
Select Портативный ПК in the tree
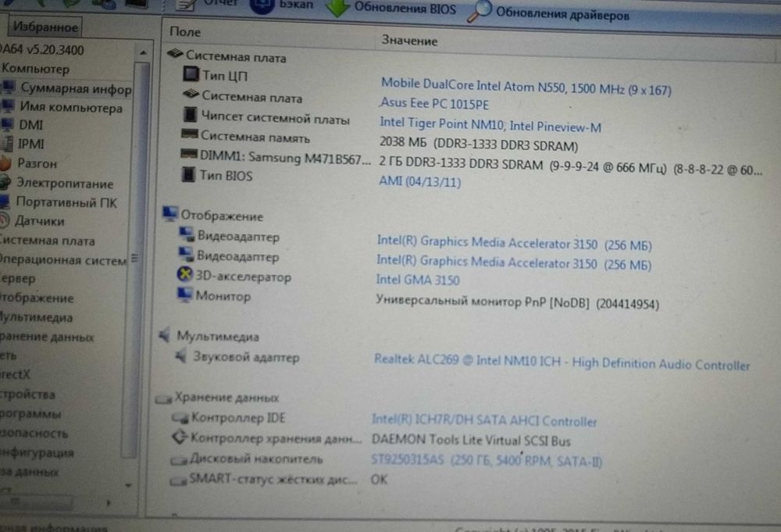pyautogui.click(x=66, y=202)
